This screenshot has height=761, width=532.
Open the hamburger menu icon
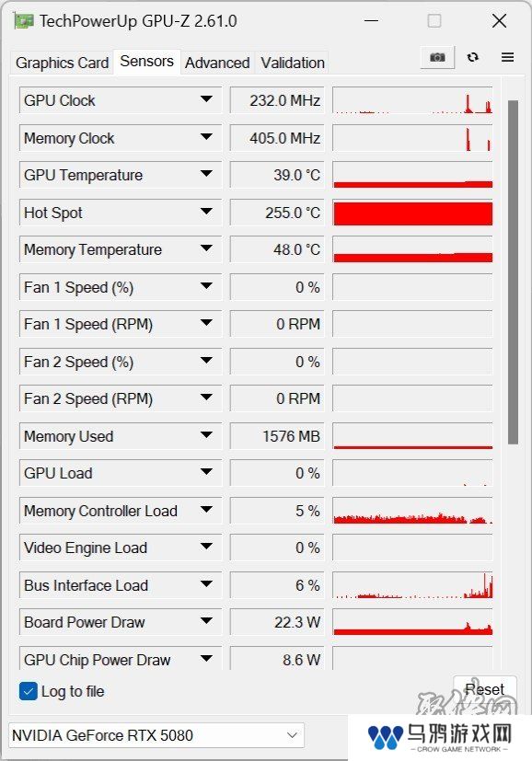508,57
